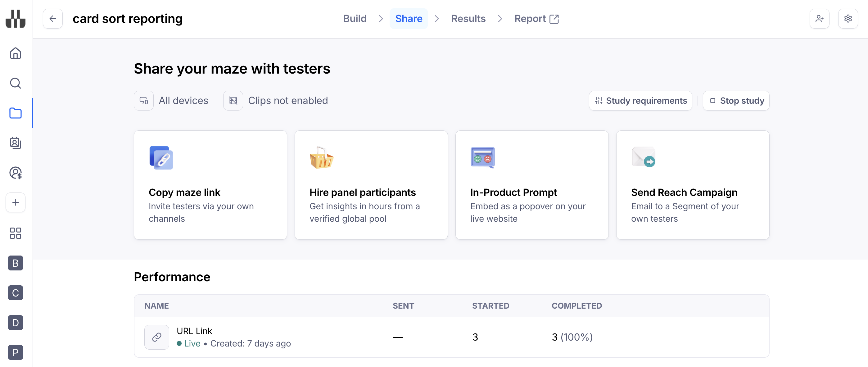Click the Study requirements button
Image resolution: width=868 pixels, height=367 pixels.
click(x=640, y=101)
